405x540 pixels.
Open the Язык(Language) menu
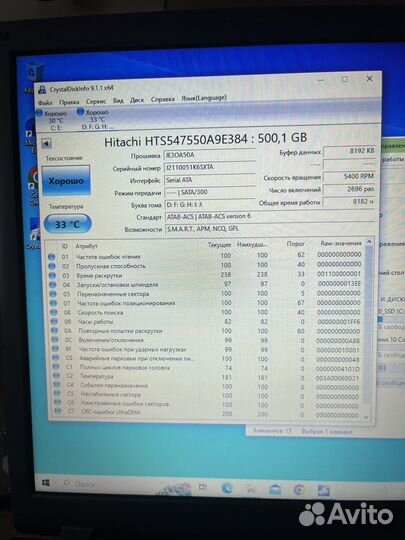coord(204,98)
